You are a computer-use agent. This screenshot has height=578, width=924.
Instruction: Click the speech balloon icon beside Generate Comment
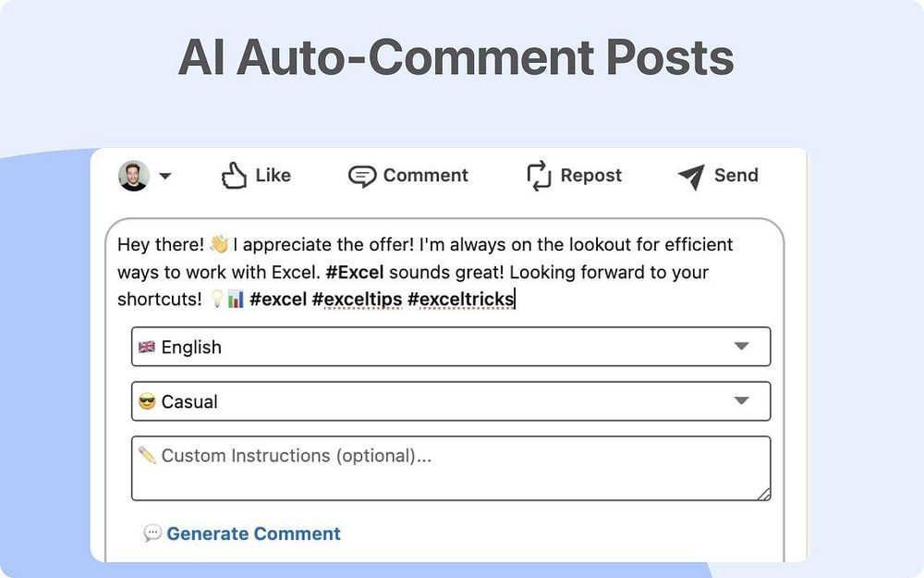click(x=152, y=534)
